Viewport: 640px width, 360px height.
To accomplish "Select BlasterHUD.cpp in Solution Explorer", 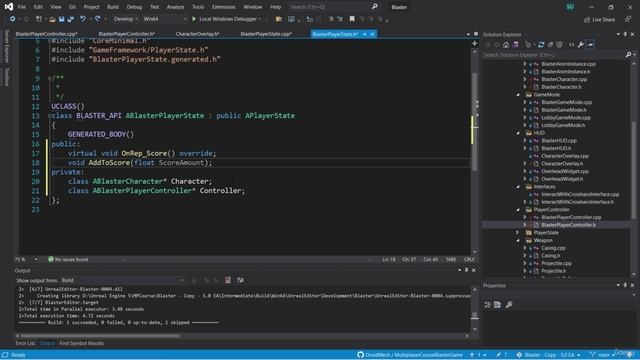I will point(559,140).
